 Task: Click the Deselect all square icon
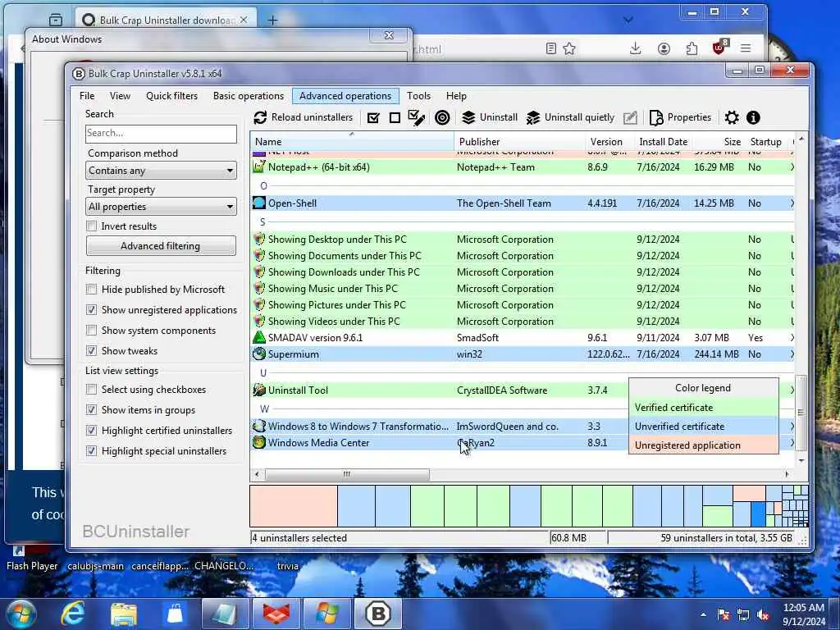[395, 118]
